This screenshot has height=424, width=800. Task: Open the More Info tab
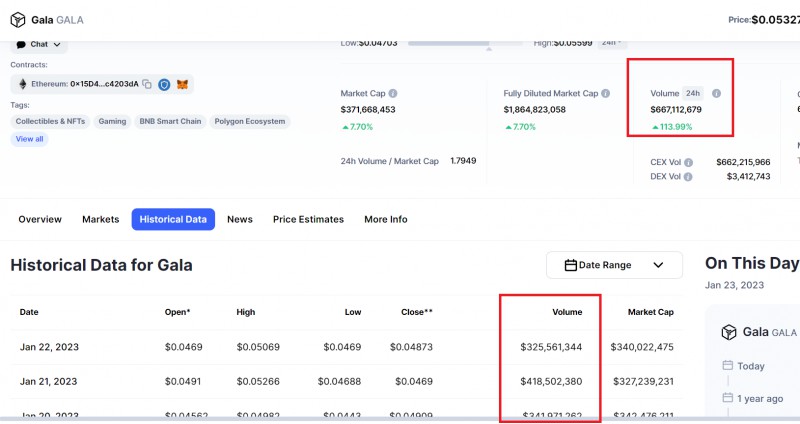click(386, 219)
